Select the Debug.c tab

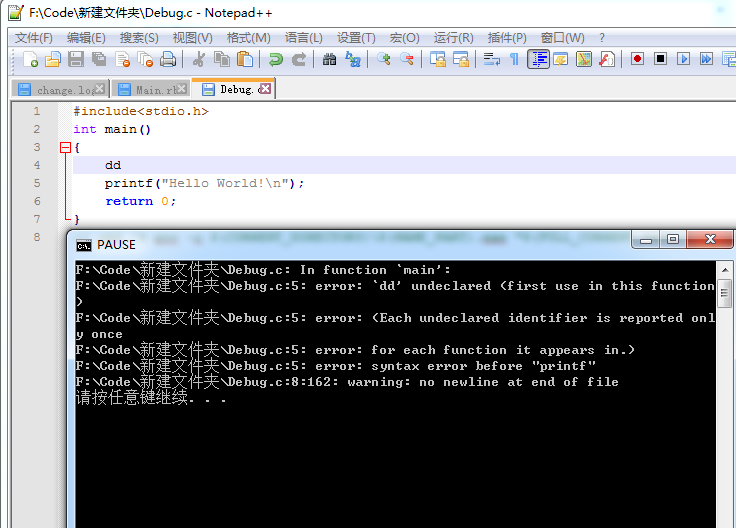point(233,89)
